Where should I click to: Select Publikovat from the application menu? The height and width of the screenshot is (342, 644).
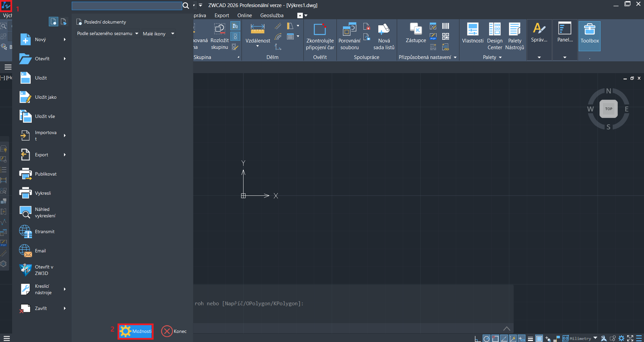pos(45,174)
